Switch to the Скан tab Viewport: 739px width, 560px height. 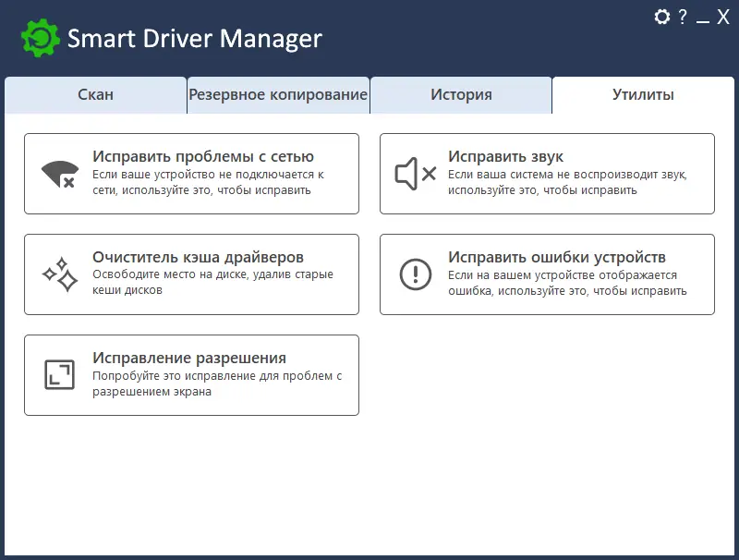[x=95, y=94]
